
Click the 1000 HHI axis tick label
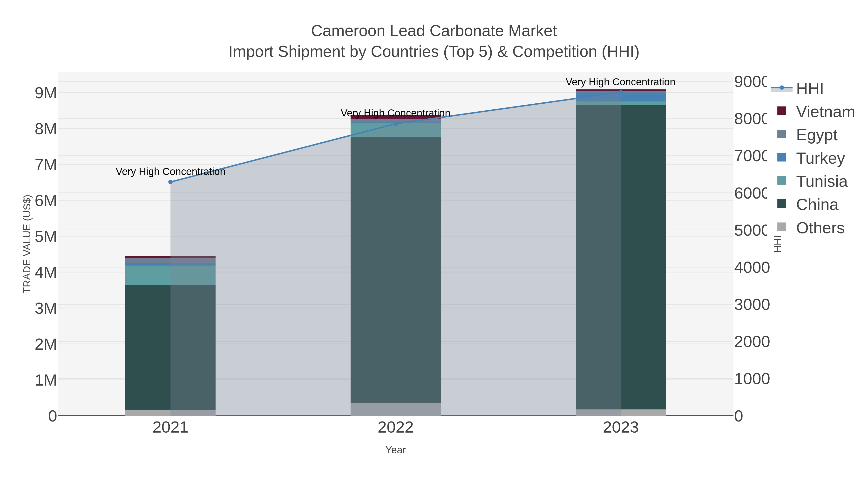(752, 379)
